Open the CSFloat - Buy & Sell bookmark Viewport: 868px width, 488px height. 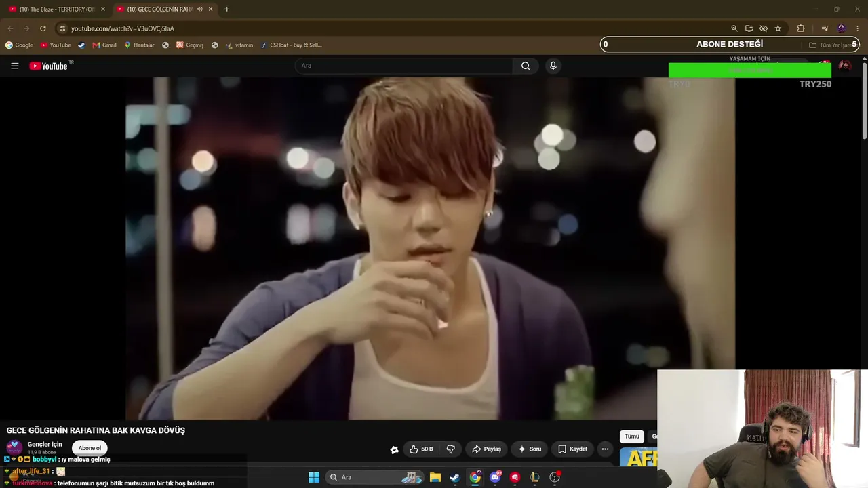coord(291,45)
